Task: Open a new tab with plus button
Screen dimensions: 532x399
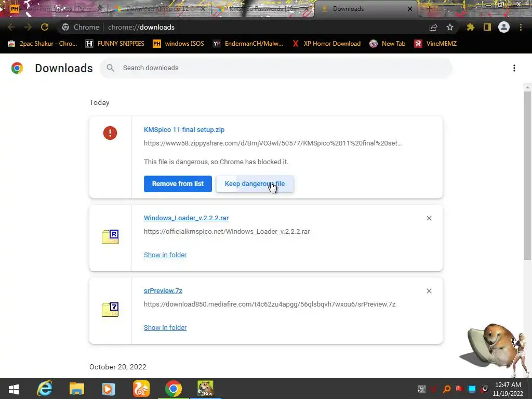Action: 429,9
